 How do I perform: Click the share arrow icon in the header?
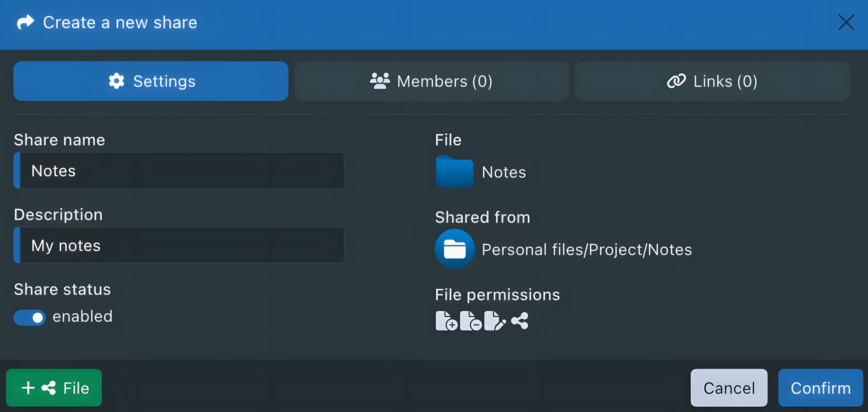pyautogui.click(x=25, y=22)
